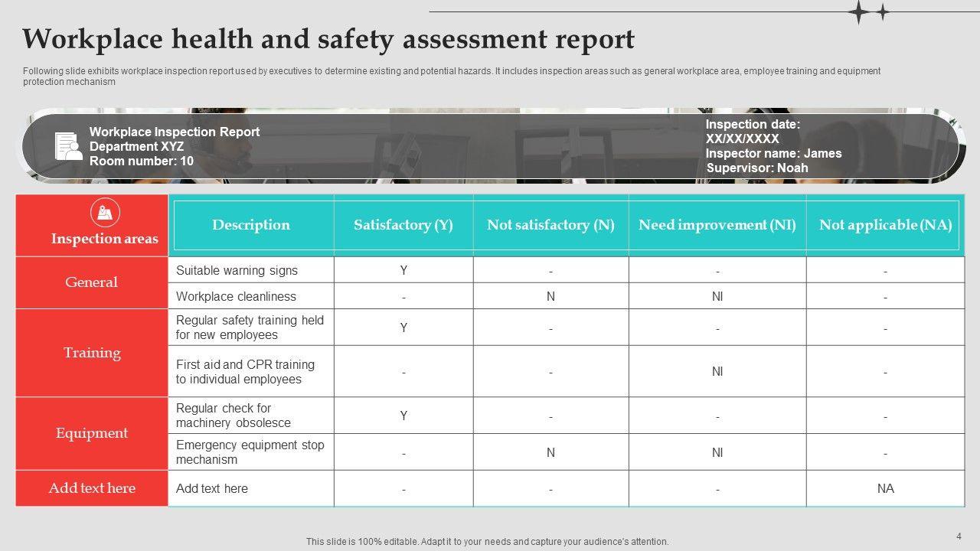The image size is (980, 551).
Task: Select the Description column header
Action: click(251, 225)
